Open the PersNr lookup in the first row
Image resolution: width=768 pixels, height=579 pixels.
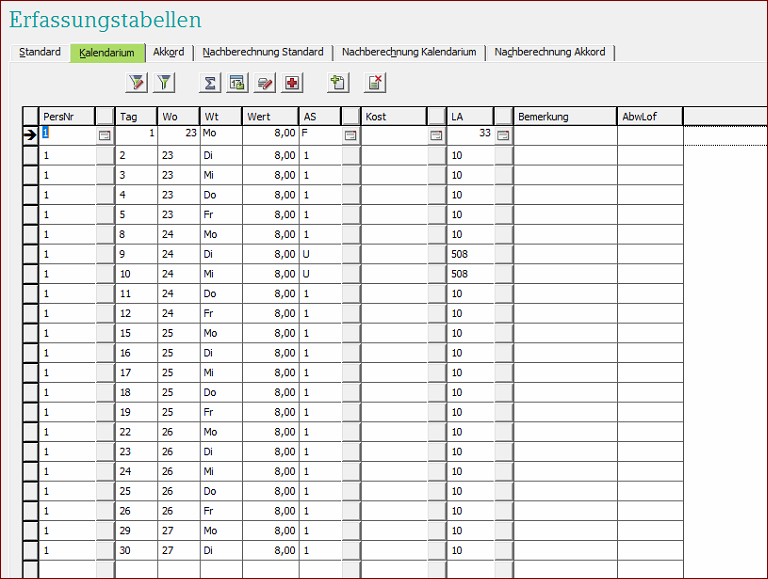(104, 135)
